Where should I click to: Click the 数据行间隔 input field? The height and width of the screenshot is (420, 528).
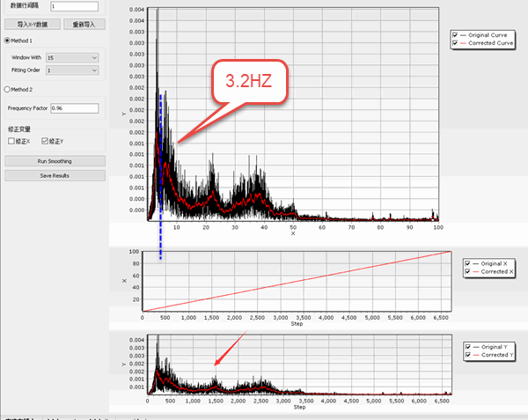click(x=78, y=6)
